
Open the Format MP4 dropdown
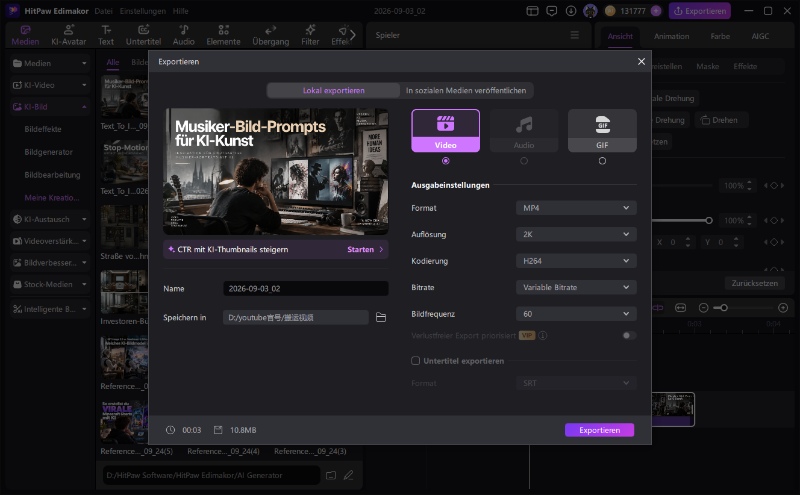(576, 208)
